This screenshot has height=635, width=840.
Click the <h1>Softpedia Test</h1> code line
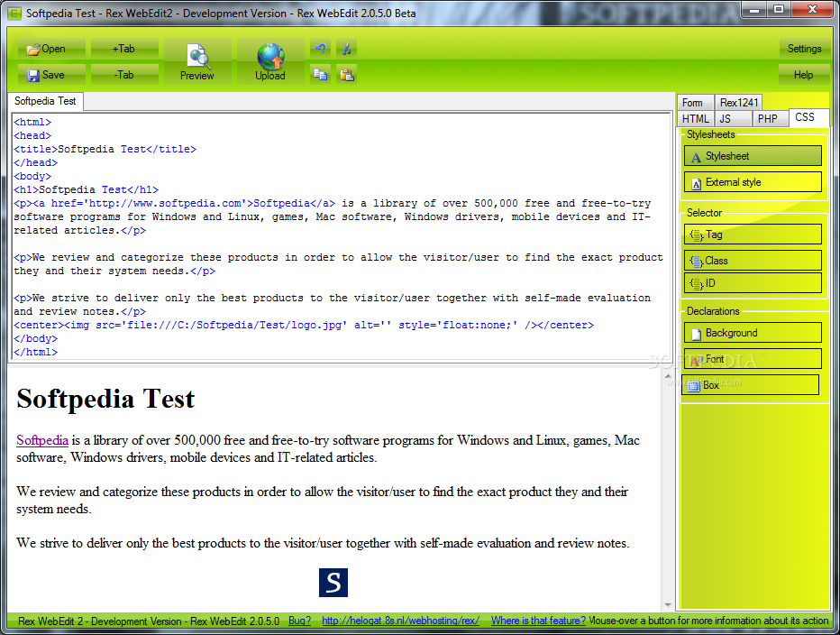tap(87, 189)
